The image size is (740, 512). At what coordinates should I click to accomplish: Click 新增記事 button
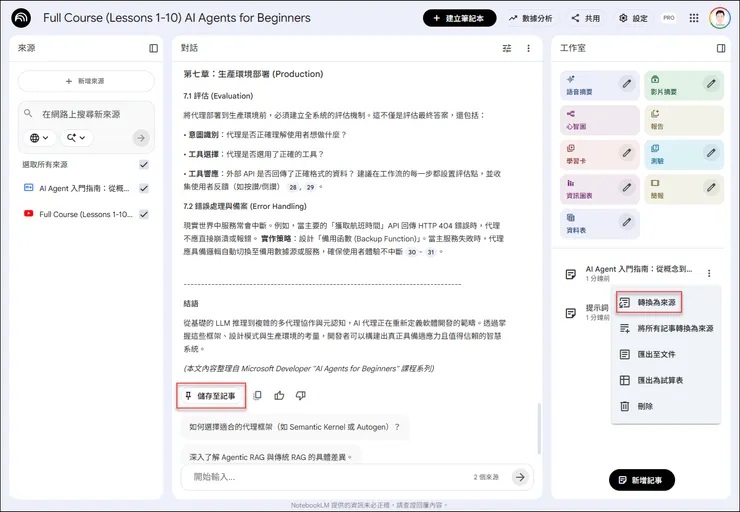coord(642,480)
